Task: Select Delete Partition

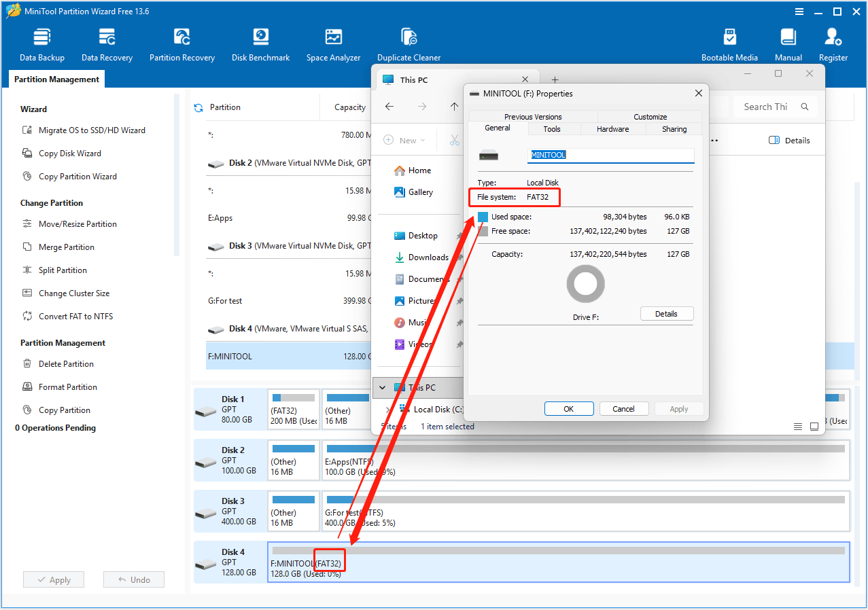Action: click(58, 364)
